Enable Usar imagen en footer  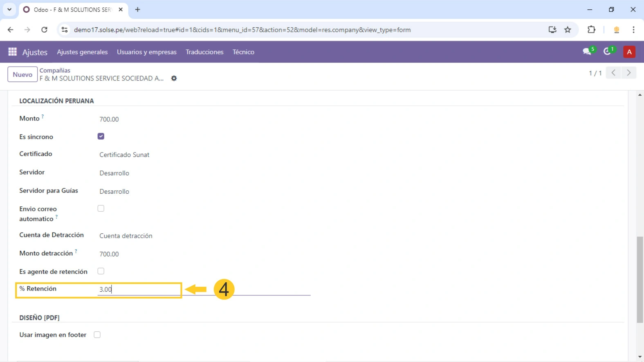[97, 335]
